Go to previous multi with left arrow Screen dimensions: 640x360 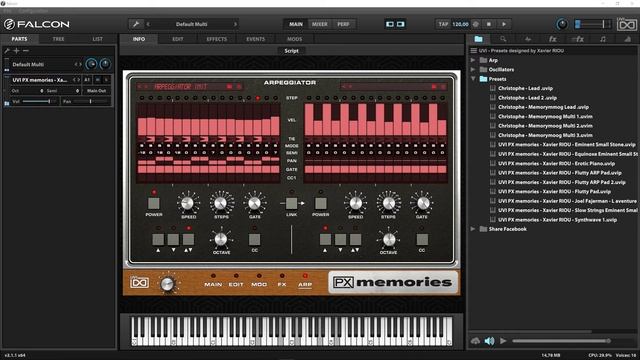148,24
